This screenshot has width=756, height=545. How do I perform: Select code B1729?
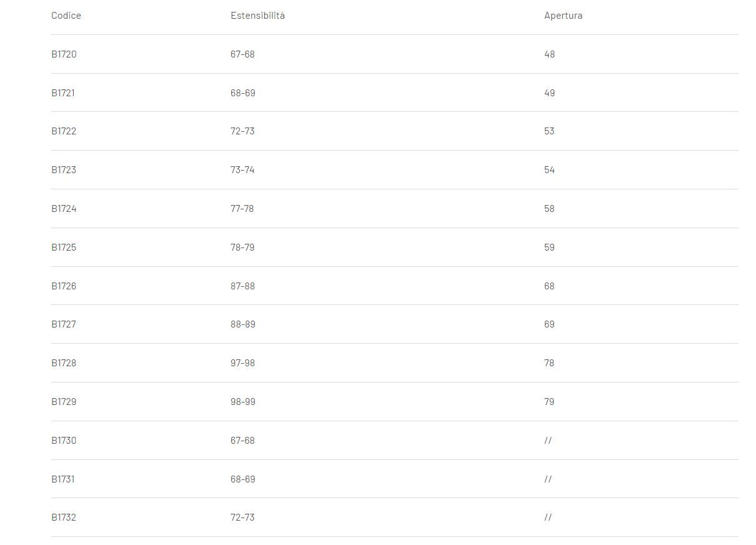(64, 402)
